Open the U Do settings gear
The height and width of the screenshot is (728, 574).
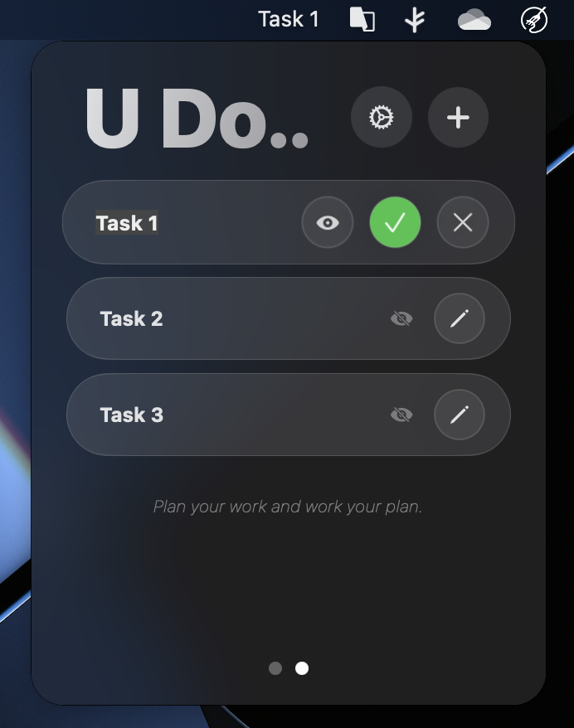[x=382, y=117]
